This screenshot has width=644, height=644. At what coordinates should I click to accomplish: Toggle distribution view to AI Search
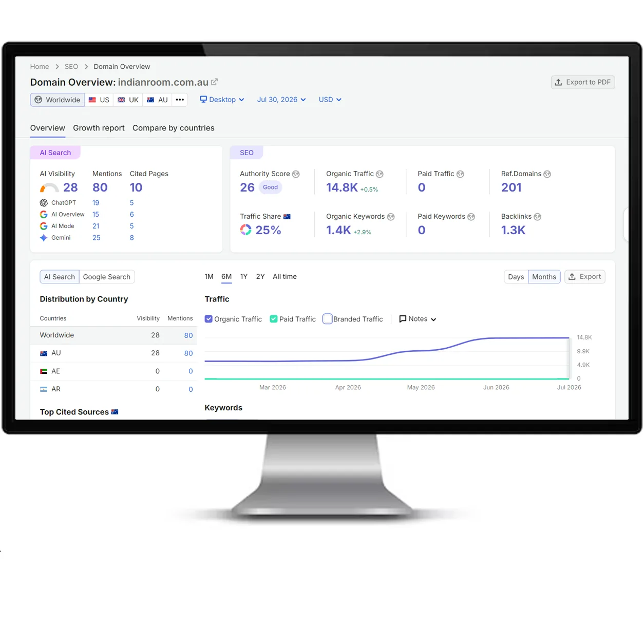click(60, 277)
